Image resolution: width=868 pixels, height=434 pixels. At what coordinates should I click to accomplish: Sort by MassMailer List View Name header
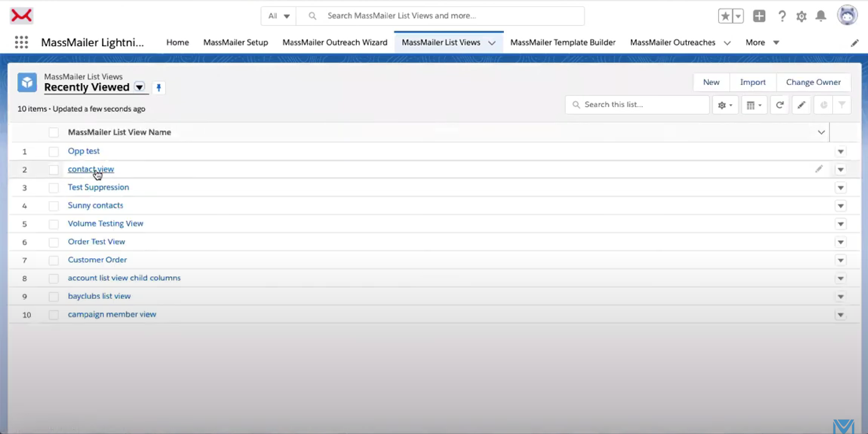(x=119, y=132)
